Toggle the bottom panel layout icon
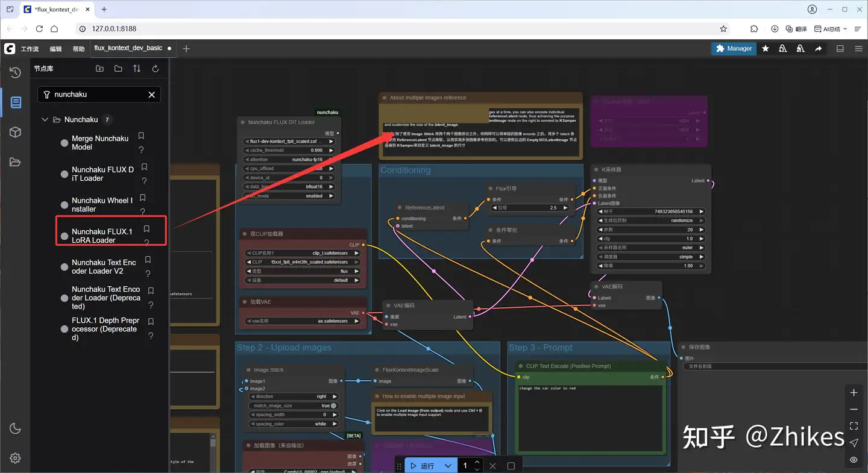Screen dimensions: 868x473 pos(840,49)
